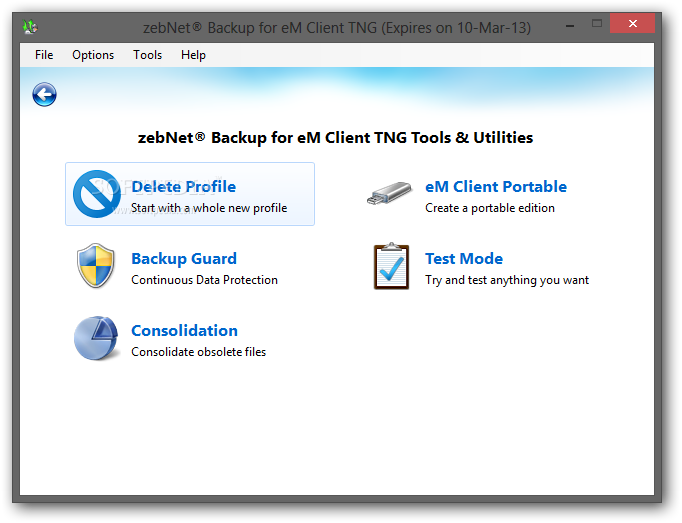Select the eM Client Portable link

(x=496, y=187)
